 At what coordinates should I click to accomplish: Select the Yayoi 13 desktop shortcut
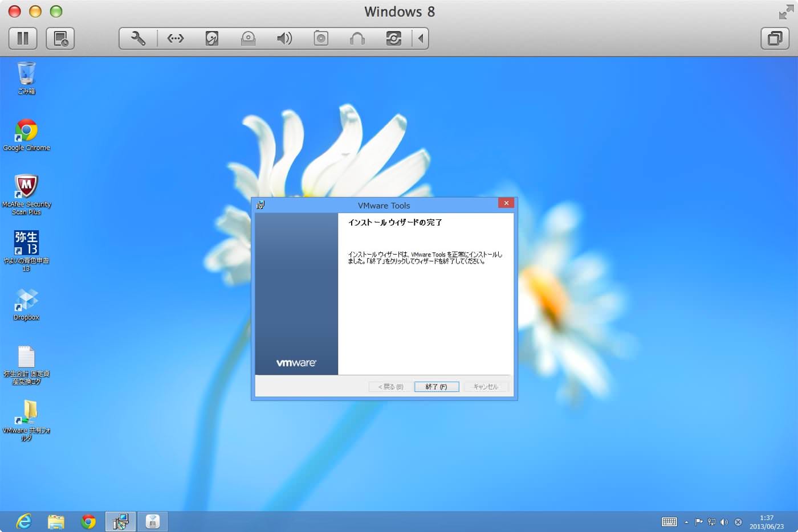(26, 251)
